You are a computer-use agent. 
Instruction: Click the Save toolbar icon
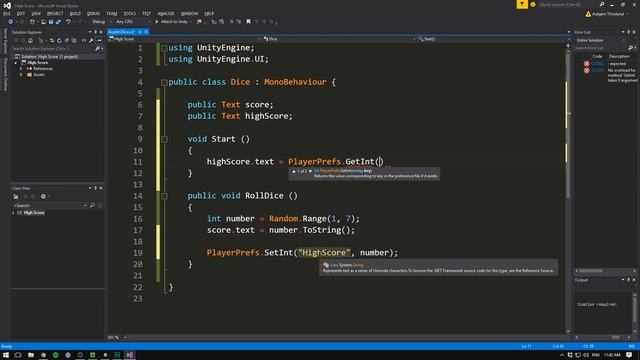[x=51, y=22]
